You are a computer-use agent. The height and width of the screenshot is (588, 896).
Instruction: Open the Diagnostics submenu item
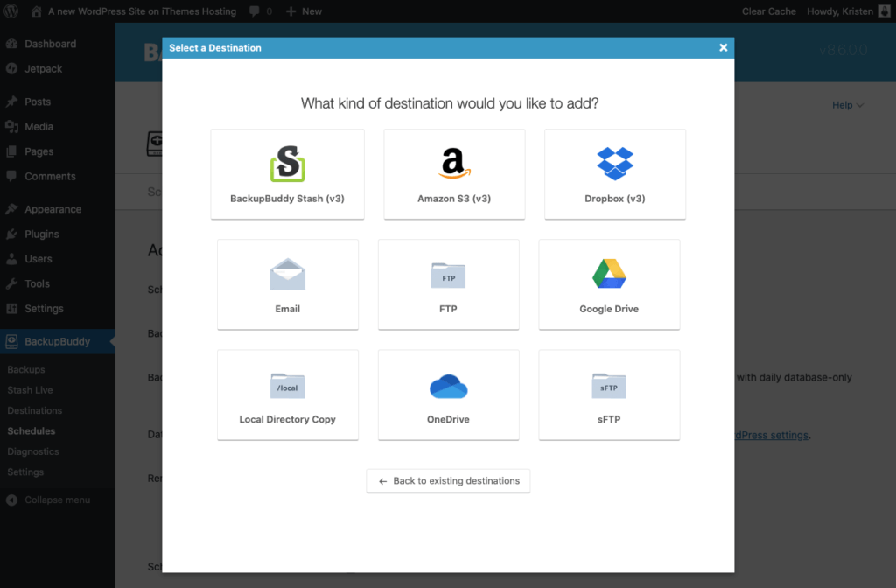(x=33, y=452)
